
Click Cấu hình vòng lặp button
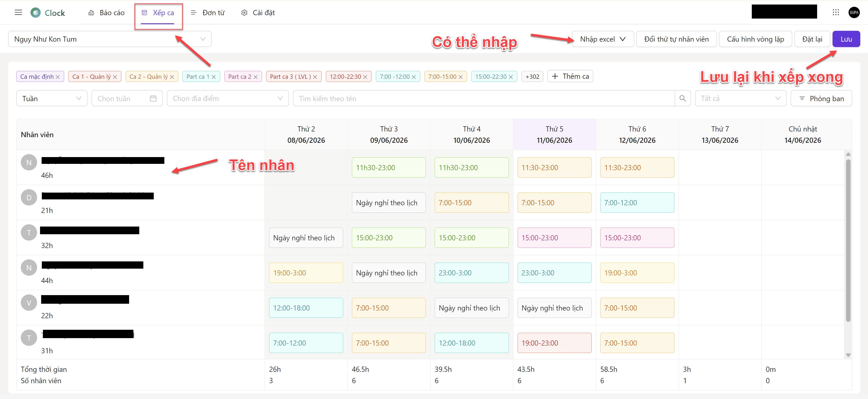[755, 39]
